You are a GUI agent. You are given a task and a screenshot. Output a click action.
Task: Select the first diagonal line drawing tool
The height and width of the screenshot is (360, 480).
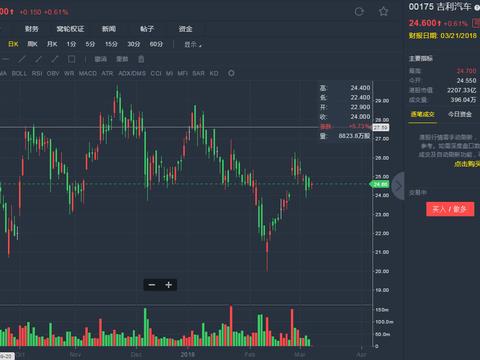click(x=22, y=59)
